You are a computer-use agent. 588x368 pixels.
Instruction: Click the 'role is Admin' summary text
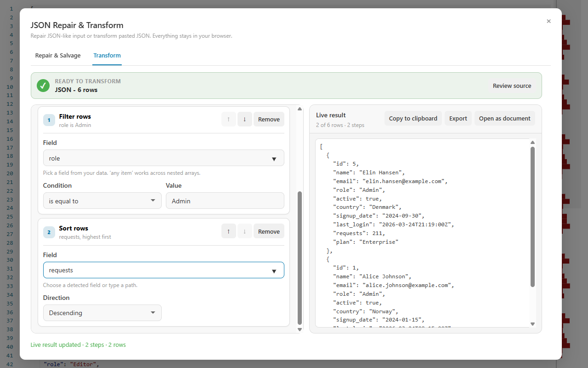[x=75, y=125]
